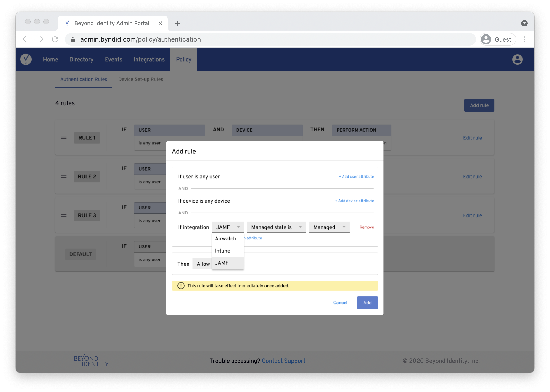Switch to Authentication Rules tab
550x392 pixels.
coord(84,79)
